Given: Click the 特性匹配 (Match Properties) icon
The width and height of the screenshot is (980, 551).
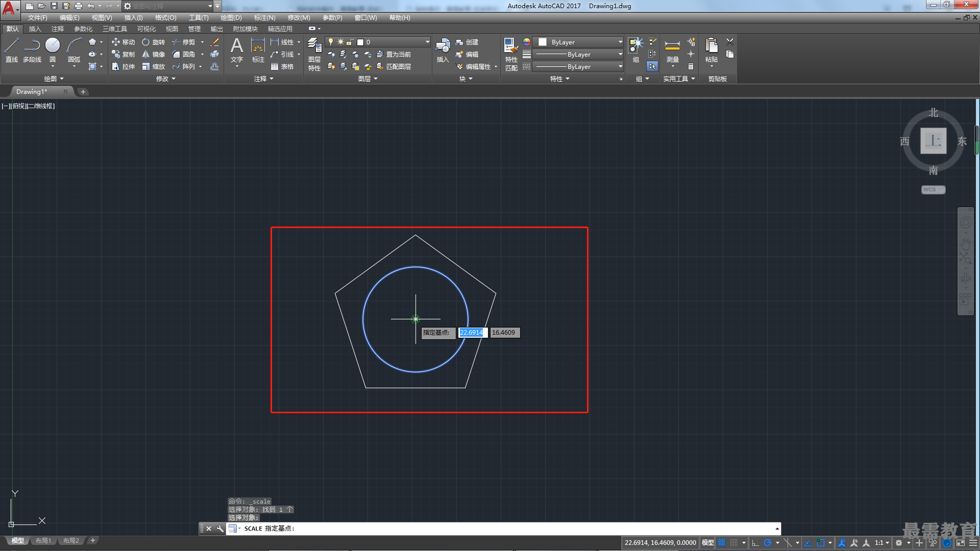Looking at the screenshot, I should [x=511, y=54].
